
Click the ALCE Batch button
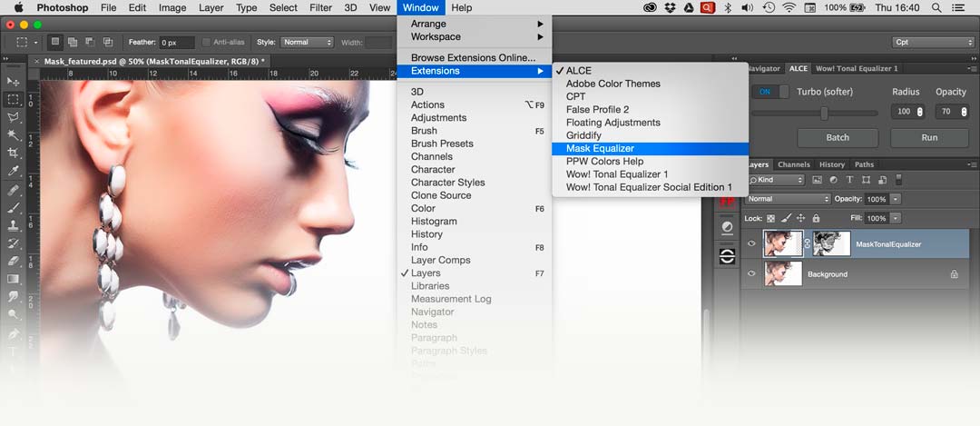coord(838,138)
